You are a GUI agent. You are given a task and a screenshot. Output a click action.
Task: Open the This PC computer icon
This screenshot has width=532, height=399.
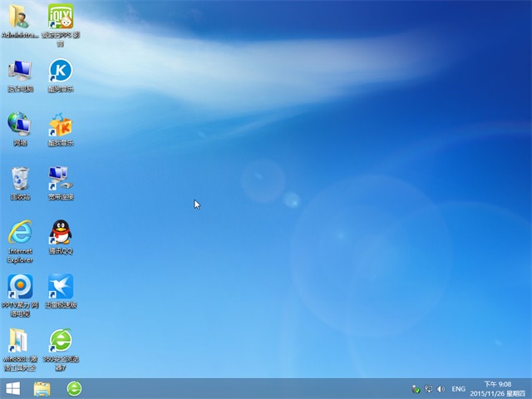[x=18, y=71]
